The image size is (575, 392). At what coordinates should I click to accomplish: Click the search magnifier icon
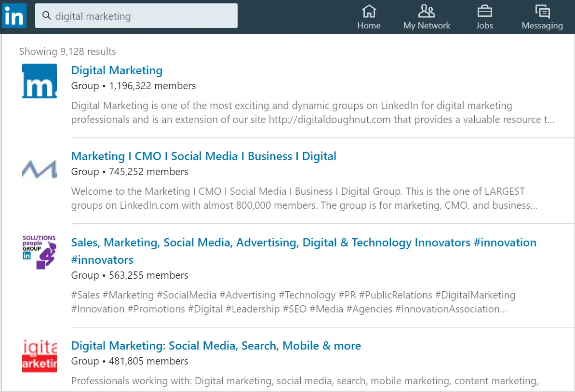point(47,16)
